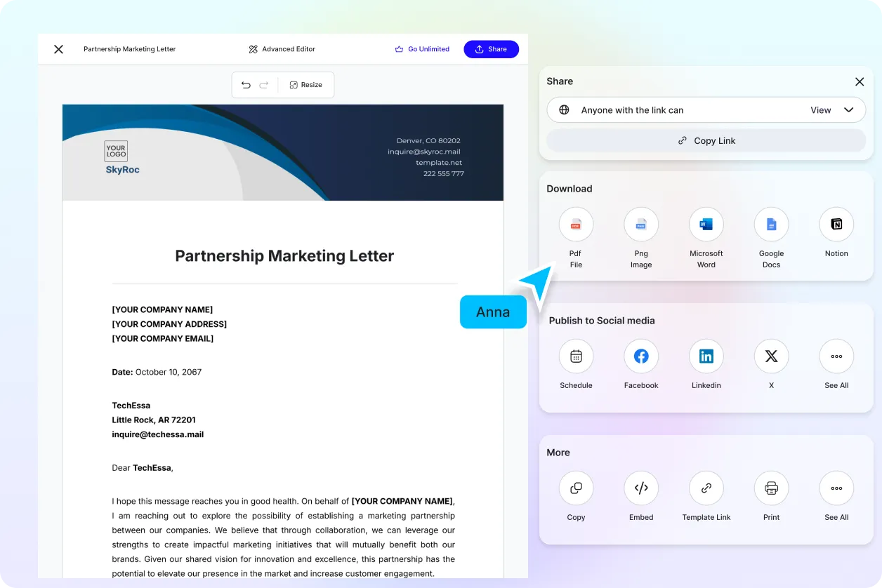Viewport: 882px width, 588px height.
Task: Click the Embed code icon
Action: click(640, 488)
